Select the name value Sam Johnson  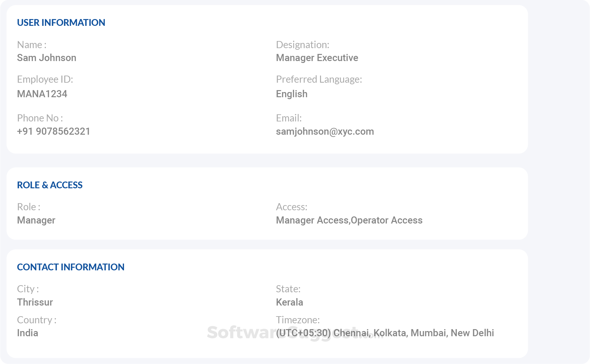click(x=47, y=58)
